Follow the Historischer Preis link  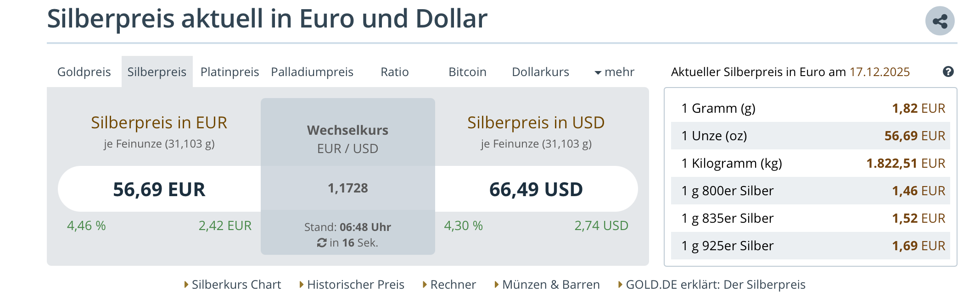tap(355, 285)
